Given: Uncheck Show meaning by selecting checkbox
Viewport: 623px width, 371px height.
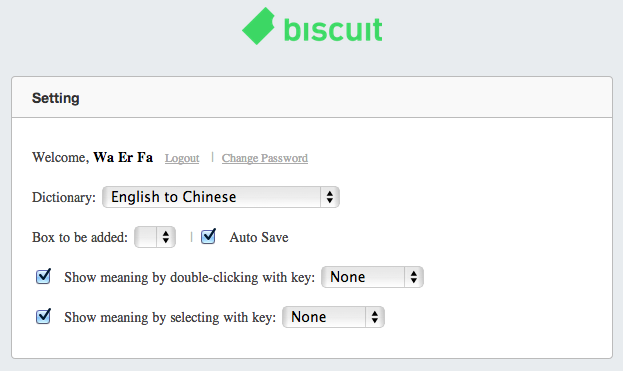Looking at the screenshot, I should coord(43,317).
